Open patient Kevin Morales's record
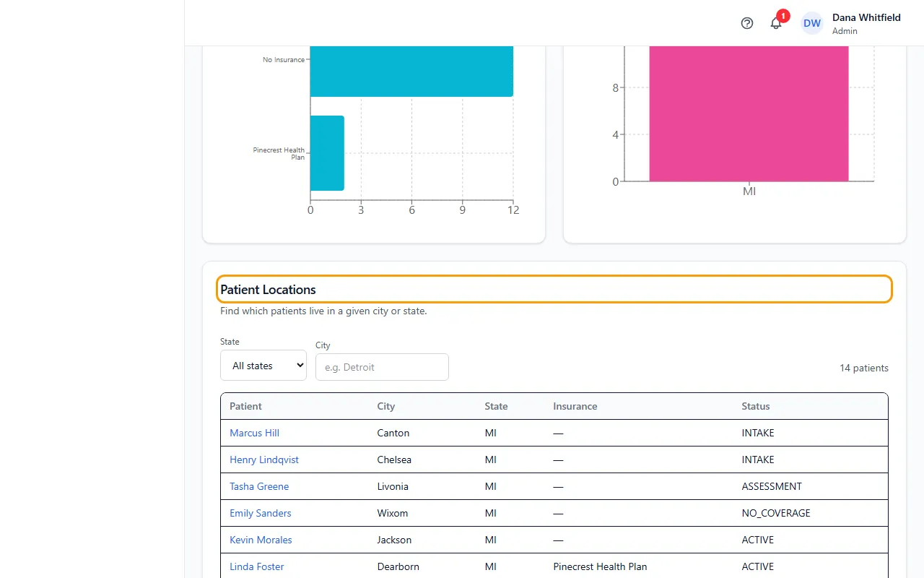Image resolution: width=924 pixels, height=578 pixels. 261,540
